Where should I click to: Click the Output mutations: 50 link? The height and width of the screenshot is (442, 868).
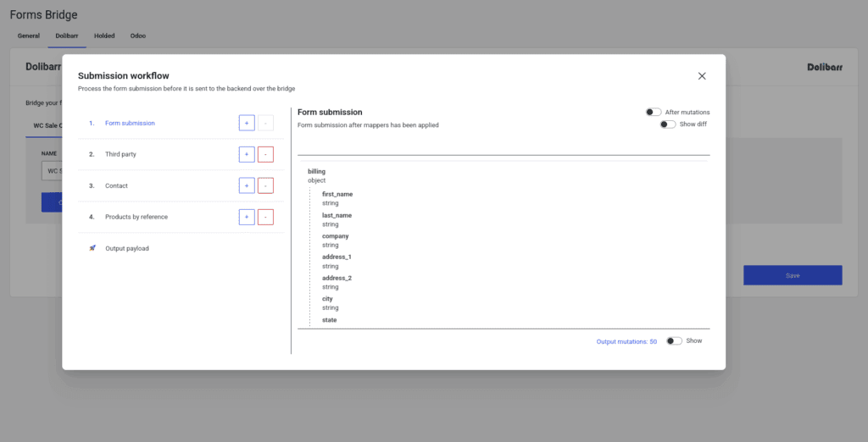coord(626,342)
